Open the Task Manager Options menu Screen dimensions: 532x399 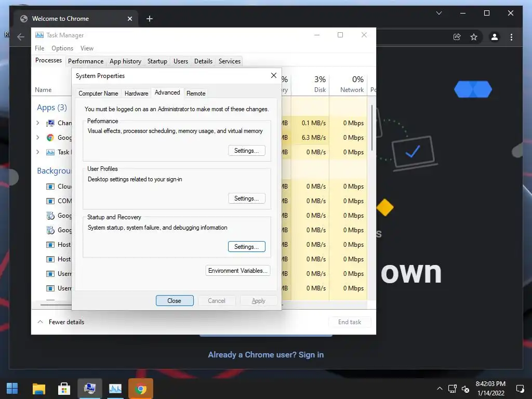click(x=62, y=48)
